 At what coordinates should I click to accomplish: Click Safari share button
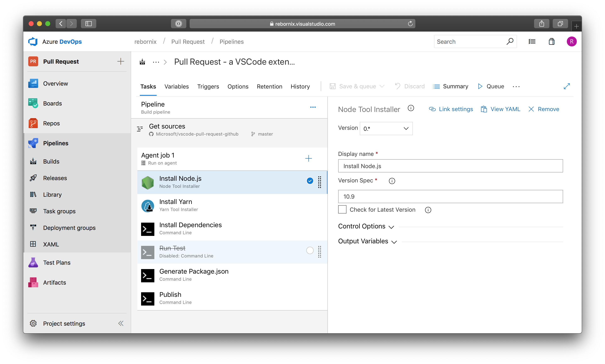point(542,24)
